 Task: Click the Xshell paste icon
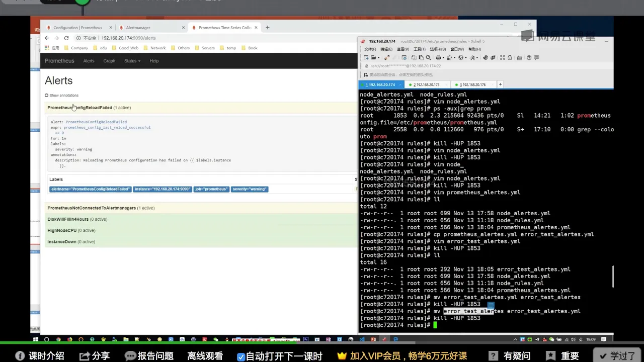[x=421, y=58]
